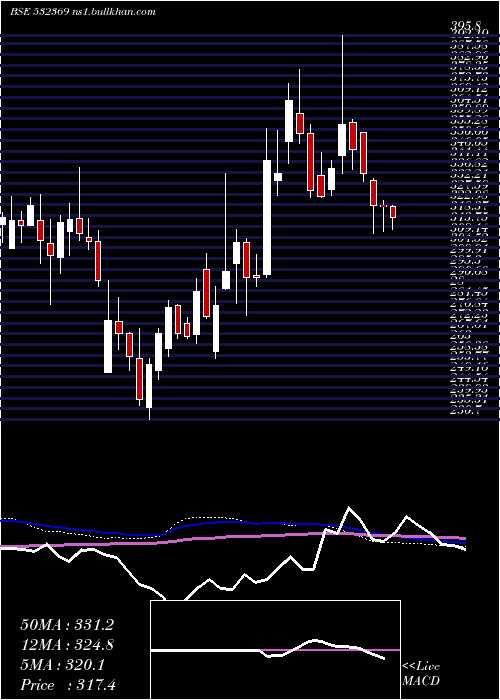Click the '<<Live MACD' label
500x700 pixels.
tap(421, 674)
